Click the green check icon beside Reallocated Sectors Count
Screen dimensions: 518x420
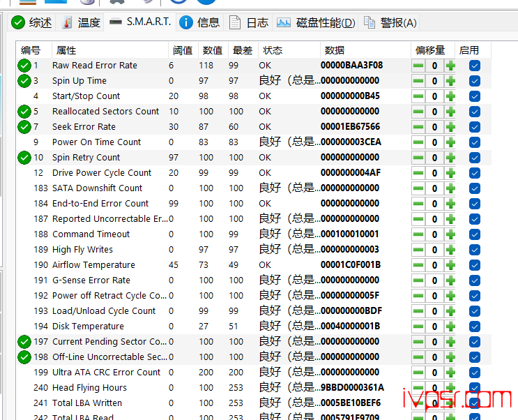click(x=25, y=112)
